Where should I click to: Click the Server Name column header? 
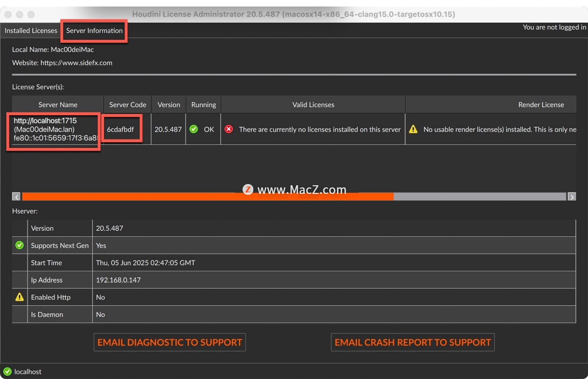tap(58, 105)
